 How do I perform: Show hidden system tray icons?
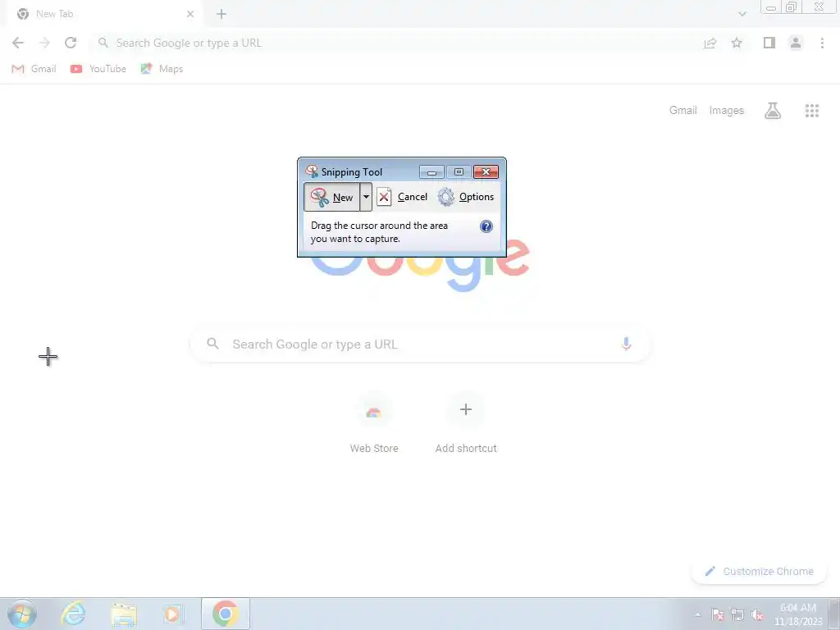pos(697,614)
